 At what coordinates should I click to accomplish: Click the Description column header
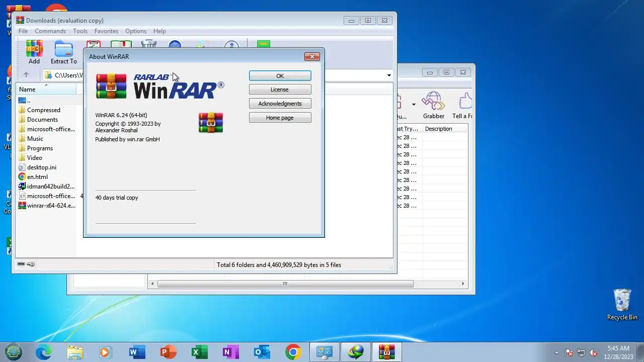(x=445, y=129)
